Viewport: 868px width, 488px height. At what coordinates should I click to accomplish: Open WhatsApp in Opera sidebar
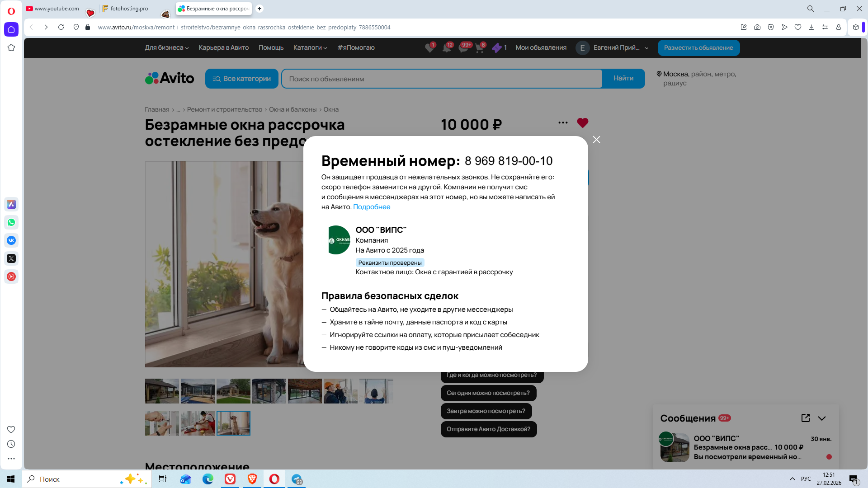[x=11, y=222]
